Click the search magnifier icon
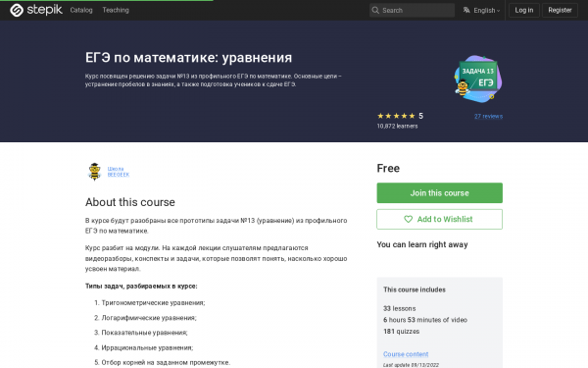588x368 pixels. click(375, 10)
